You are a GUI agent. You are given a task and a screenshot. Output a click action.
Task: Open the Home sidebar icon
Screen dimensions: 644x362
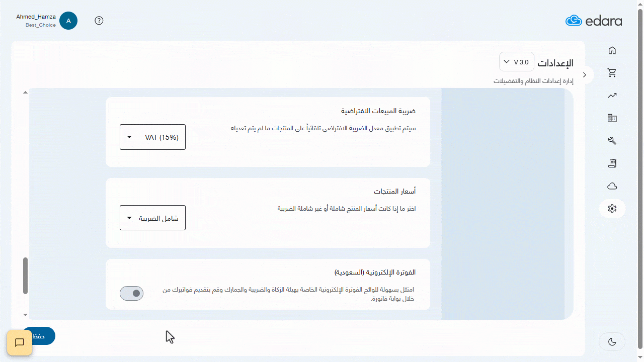click(612, 50)
